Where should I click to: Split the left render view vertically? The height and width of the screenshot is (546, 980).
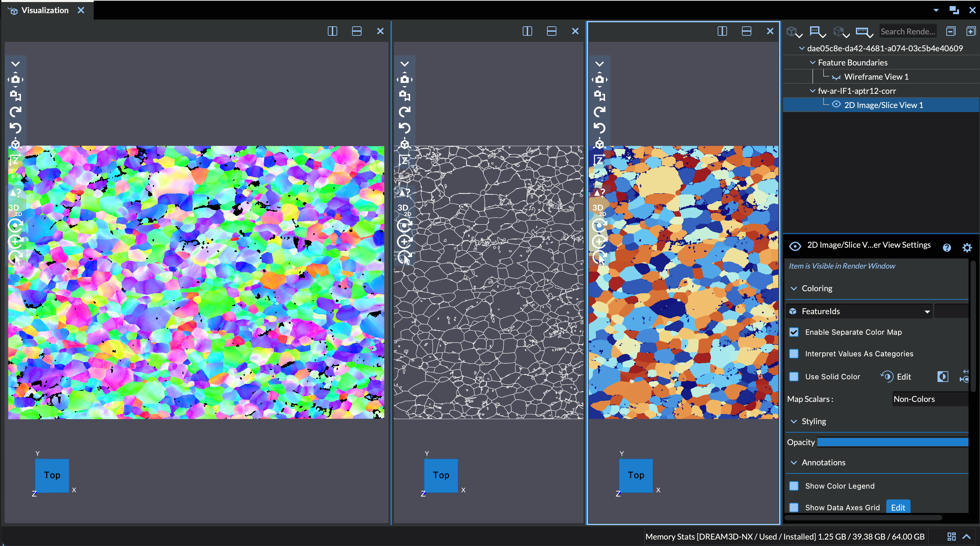332,31
